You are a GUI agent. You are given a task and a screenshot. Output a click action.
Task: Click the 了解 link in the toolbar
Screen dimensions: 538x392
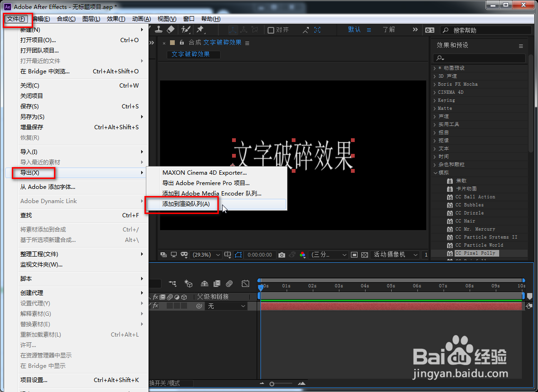(x=388, y=29)
